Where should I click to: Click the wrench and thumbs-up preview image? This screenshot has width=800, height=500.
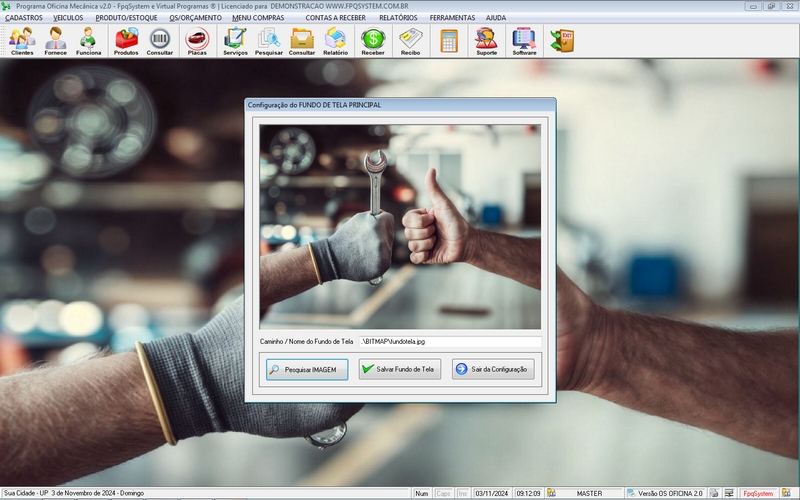pos(400,227)
